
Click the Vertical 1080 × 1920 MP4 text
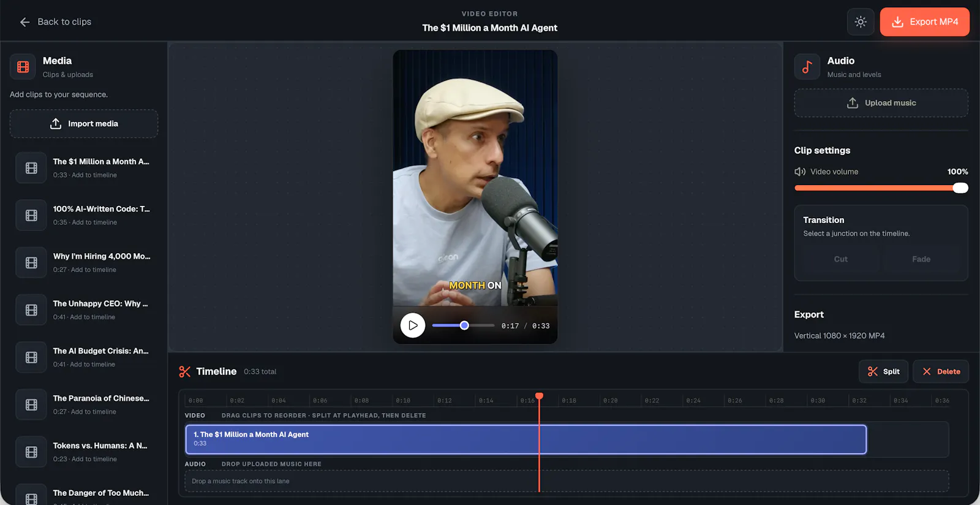[x=840, y=336]
